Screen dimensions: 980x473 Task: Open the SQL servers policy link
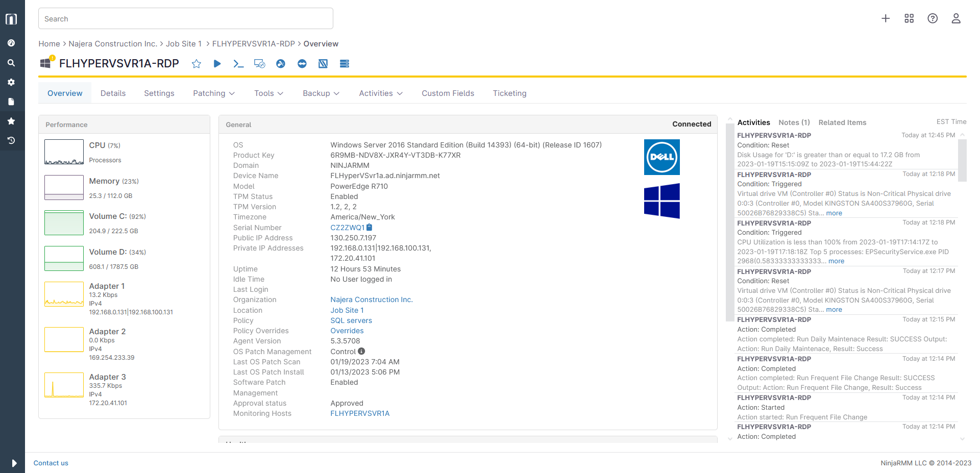pyautogui.click(x=351, y=320)
